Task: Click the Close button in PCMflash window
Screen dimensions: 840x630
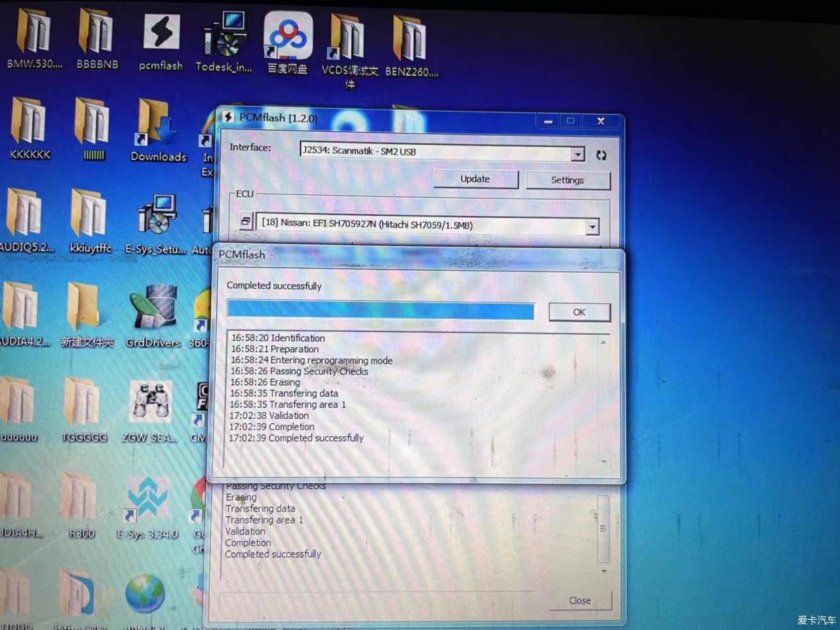Action: coord(580,600)
